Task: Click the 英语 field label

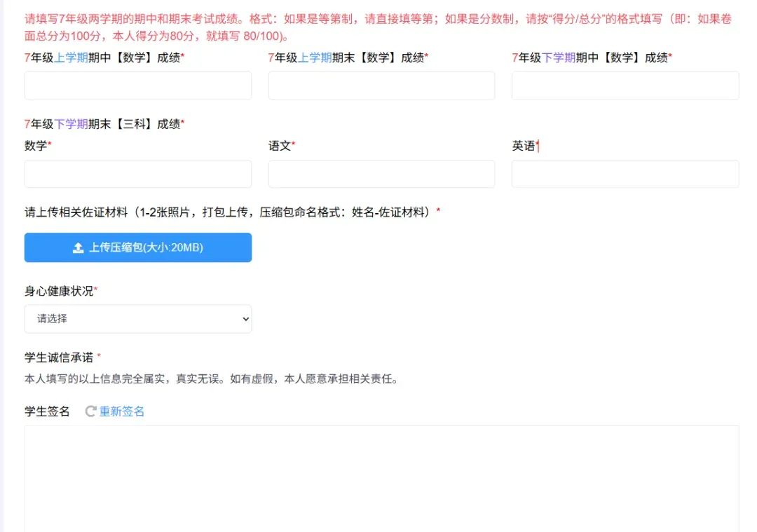Action: tap(525, 146)
